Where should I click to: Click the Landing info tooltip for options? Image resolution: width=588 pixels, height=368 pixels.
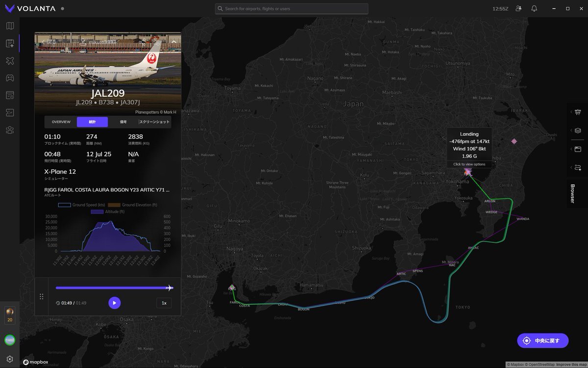pos(469,148)
